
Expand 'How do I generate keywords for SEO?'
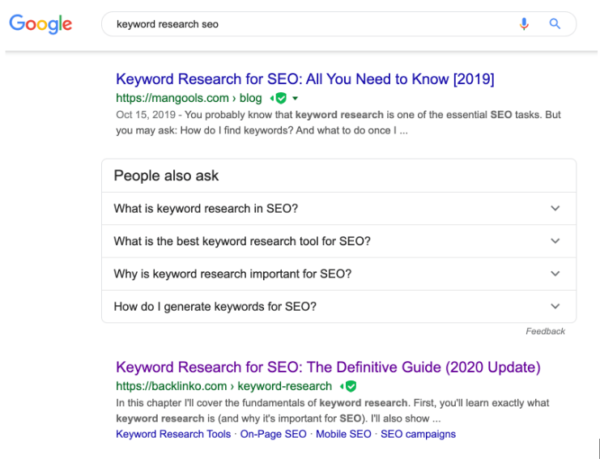click(x=339, y=306)
